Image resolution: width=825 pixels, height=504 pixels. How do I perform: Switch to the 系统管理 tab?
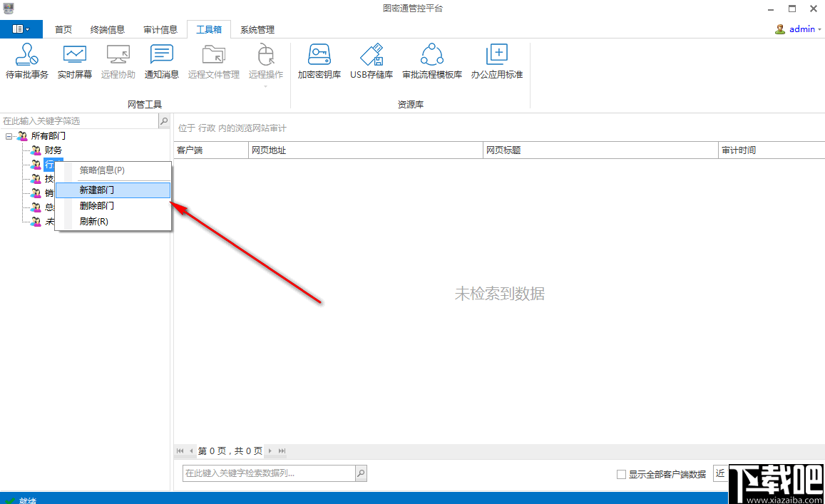click(x=257, y=29)
